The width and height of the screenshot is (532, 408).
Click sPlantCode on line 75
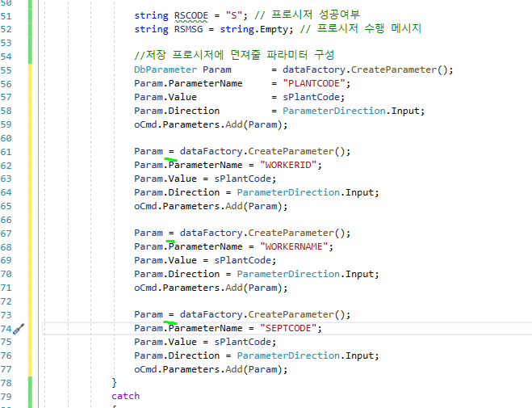point(243,342)
